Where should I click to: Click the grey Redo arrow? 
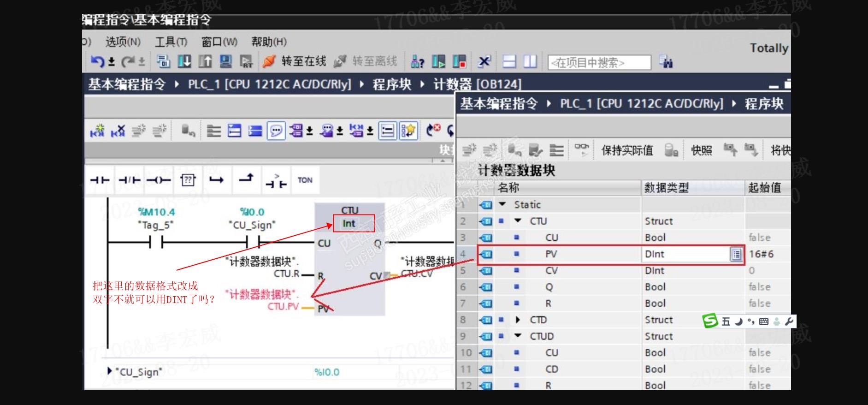[127, 61]
